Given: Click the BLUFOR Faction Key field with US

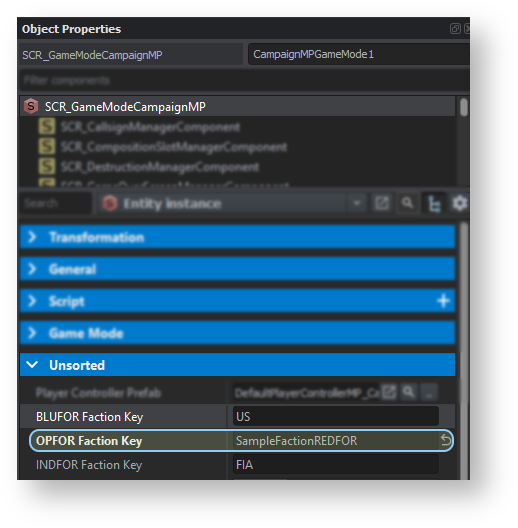Looking at the screenshot, I should pyautogui.click(x=335, y=416).
